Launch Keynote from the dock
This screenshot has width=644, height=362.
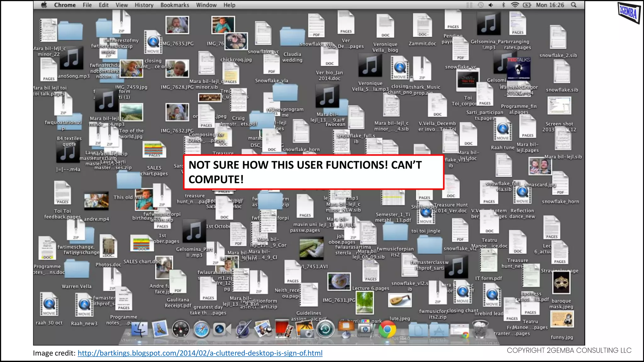point(346,329)
